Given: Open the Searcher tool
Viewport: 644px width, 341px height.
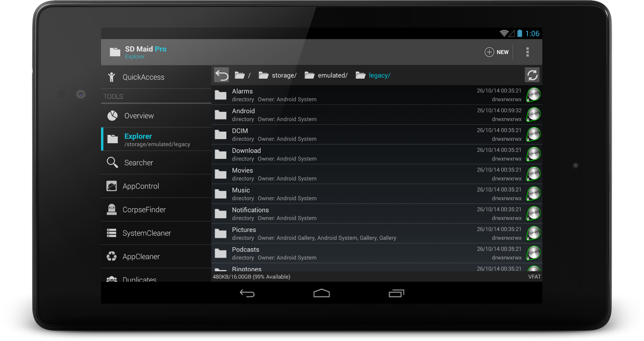Looking at the screenshot, I should (156, 163).
